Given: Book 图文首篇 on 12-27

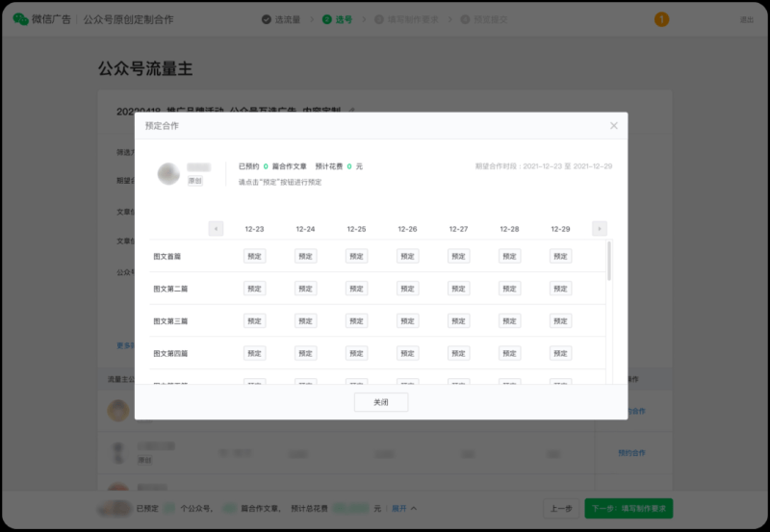Looking at the screenshot, I should coord(459,256).
